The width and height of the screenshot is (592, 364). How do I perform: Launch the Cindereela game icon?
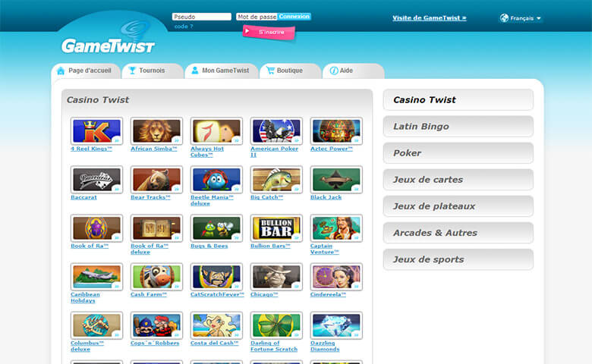coord(336,277)
